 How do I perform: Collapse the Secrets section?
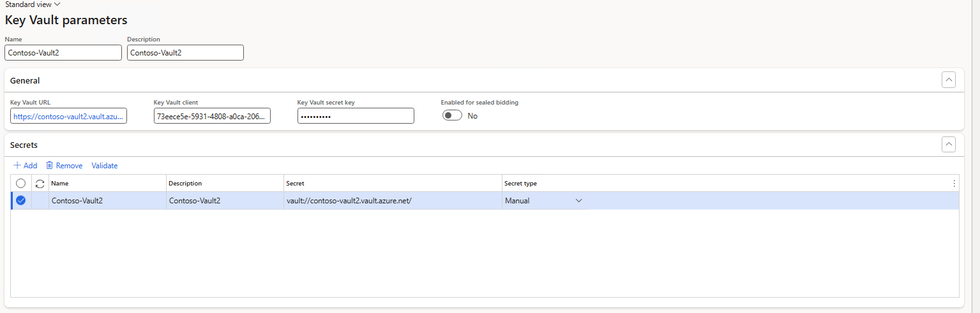point(949,145)
